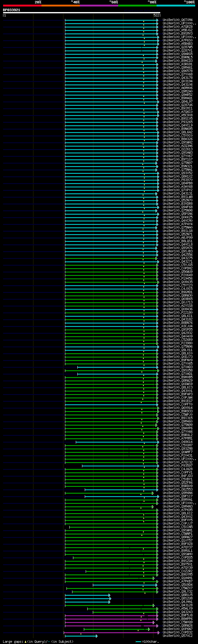This screenshot has height=644, width=198.
Task: Select the UniRef100_P93265 label
Action: (x=178, y=122)
